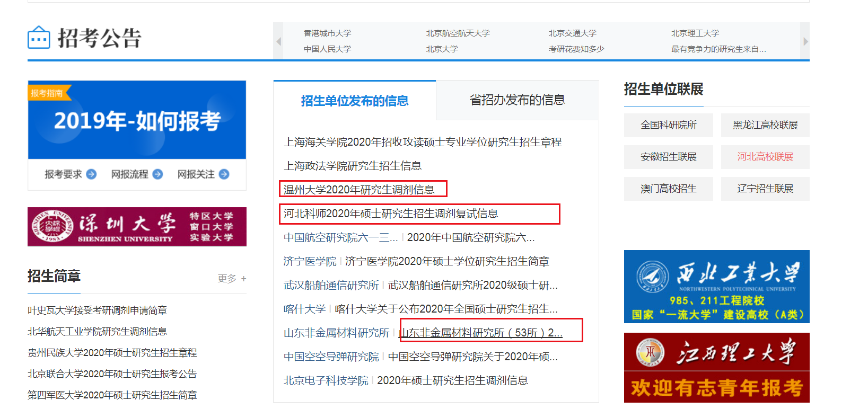The image size is (868, 409).
Task: Open 上海政法学院研究生招生信息 article
Action: 353,166
